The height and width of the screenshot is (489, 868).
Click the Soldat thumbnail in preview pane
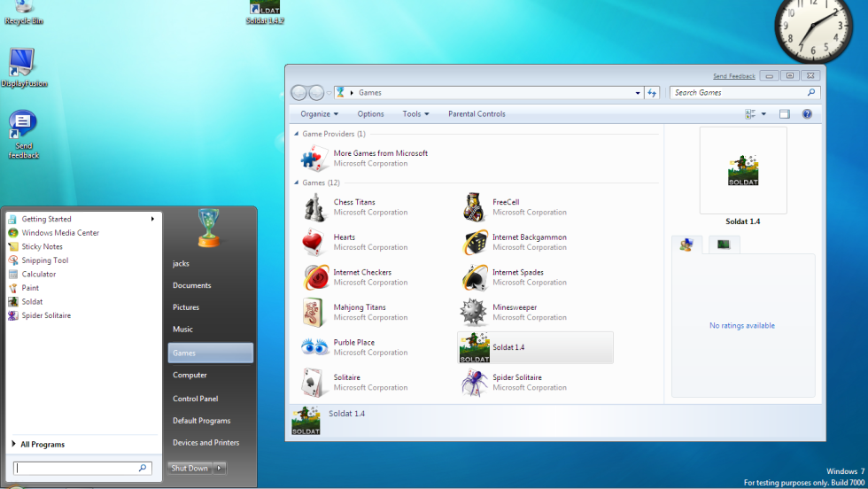coord(743,170)
